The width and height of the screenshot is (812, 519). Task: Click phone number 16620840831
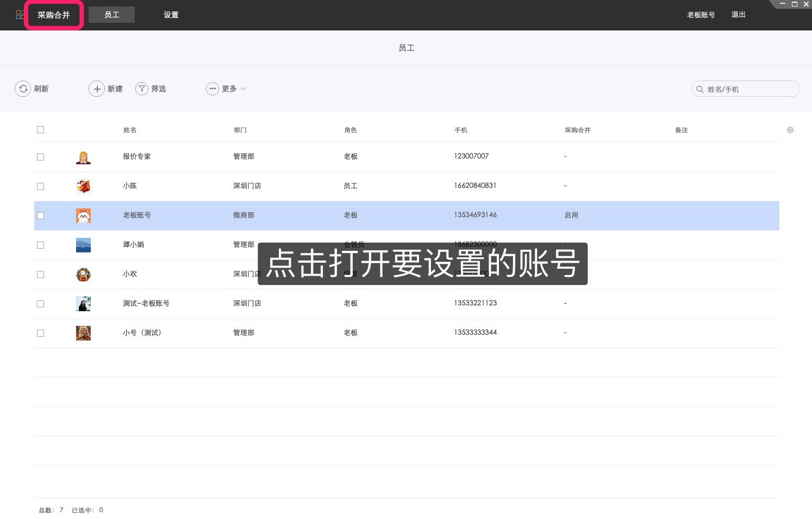[475, 186]
